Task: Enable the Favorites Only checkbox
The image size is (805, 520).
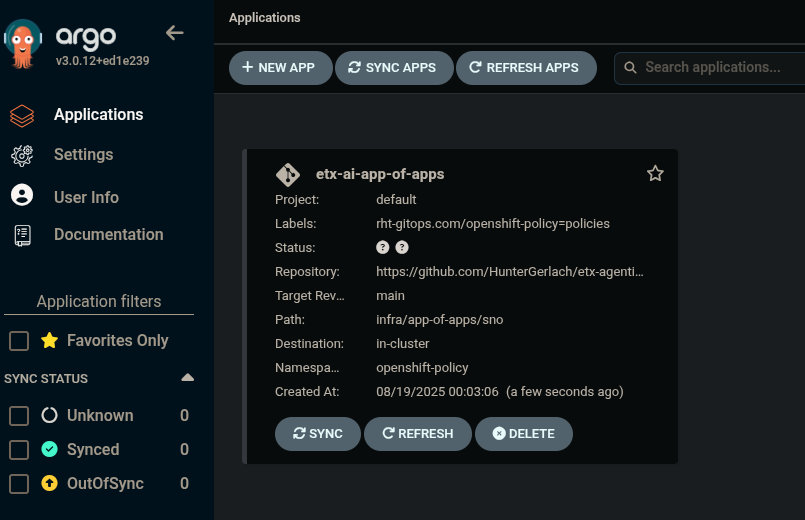Action: coord(19,341)
